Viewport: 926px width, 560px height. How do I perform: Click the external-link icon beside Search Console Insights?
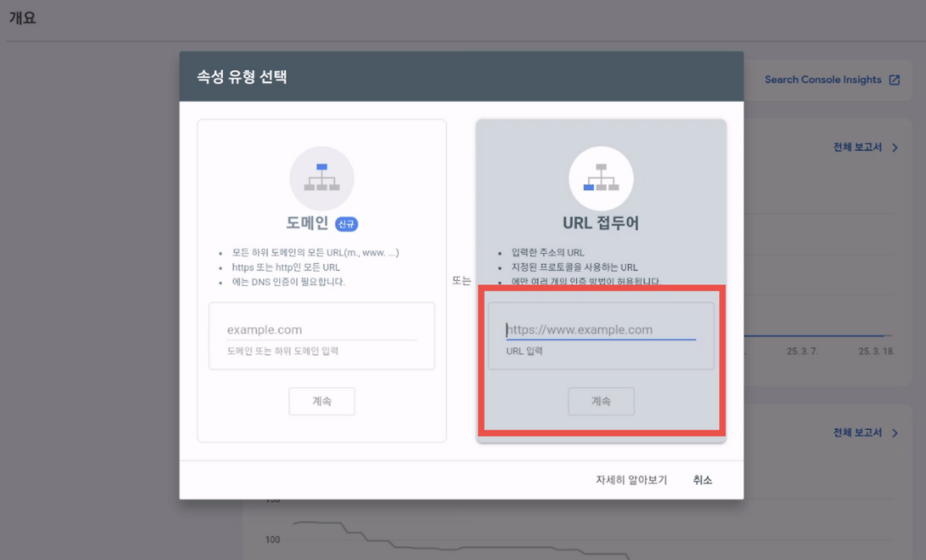[x=896, y=80]
